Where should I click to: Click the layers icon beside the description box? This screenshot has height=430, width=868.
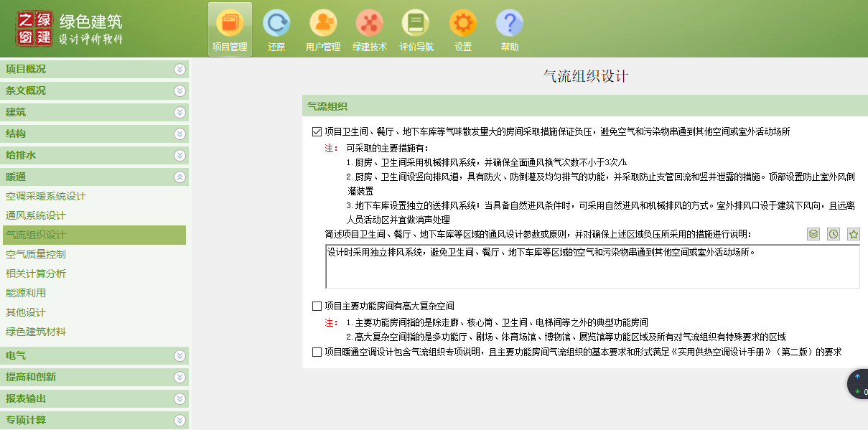[813, 233]
